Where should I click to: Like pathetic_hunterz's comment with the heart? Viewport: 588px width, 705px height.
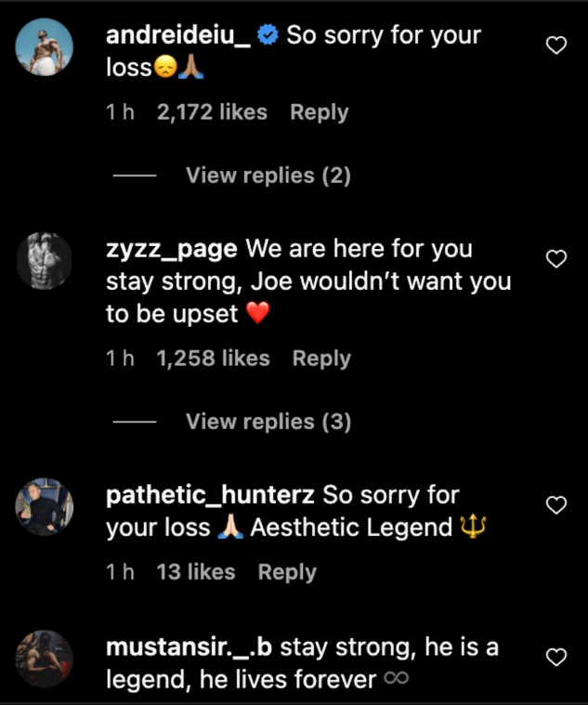tap(555, 505)
